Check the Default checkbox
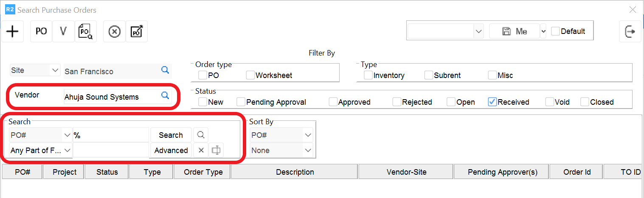Viewport: 644px width, 198px height. click(x=555, y=31)
